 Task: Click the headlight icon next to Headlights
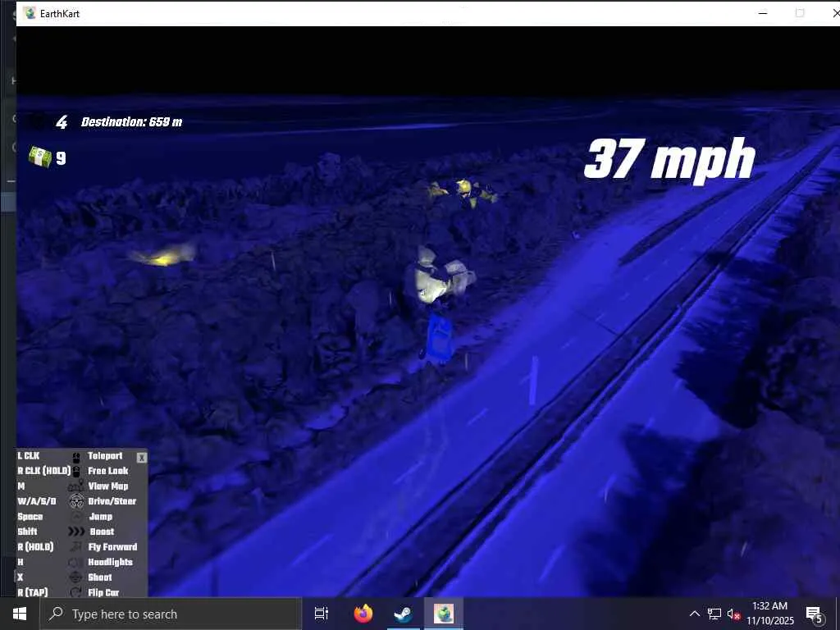click(x=76, y=562)
